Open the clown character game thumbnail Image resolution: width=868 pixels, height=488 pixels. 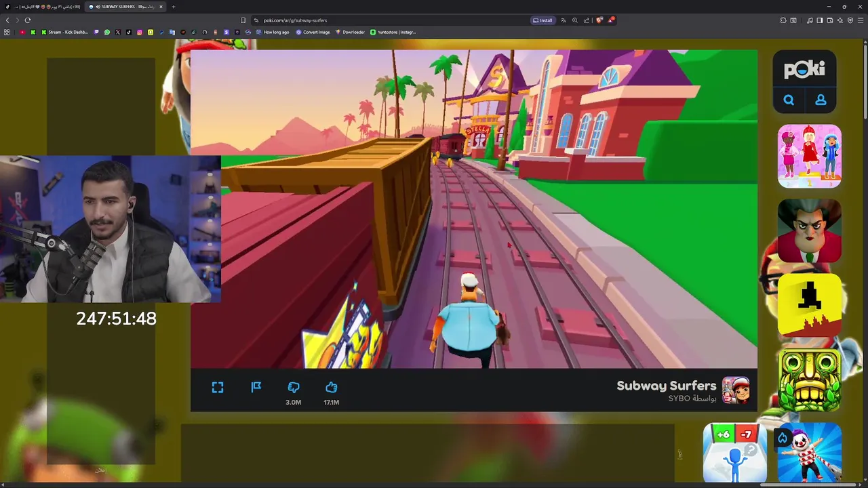click(810, 453)
